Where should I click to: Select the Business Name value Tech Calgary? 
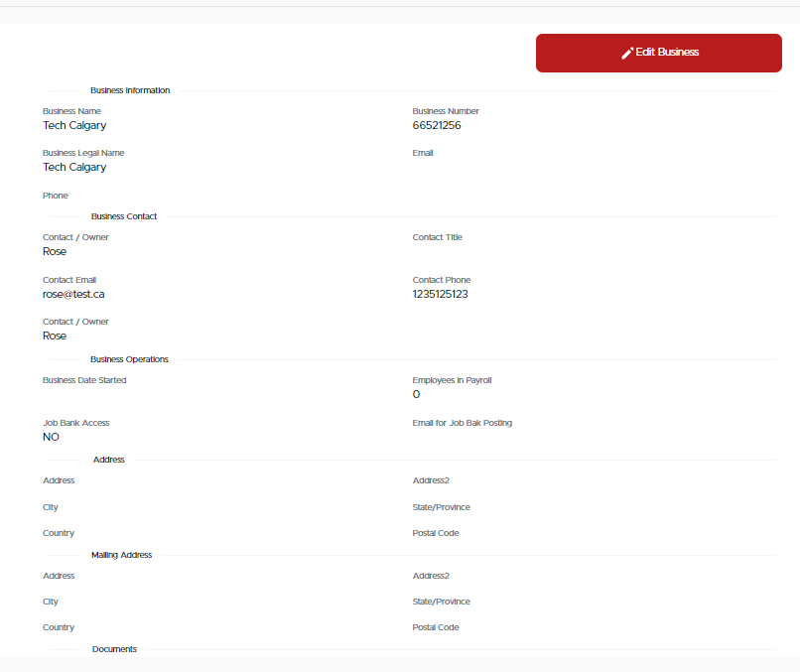point(74,125)
